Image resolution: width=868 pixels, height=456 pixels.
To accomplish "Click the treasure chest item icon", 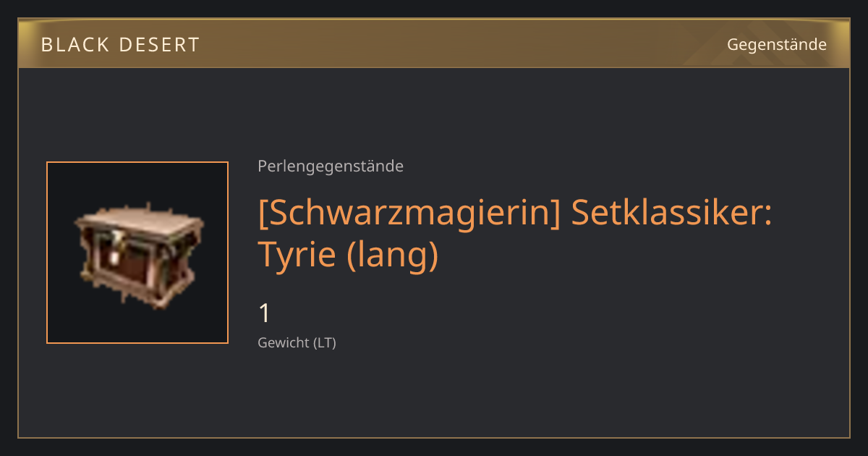I will pos(139,254).
